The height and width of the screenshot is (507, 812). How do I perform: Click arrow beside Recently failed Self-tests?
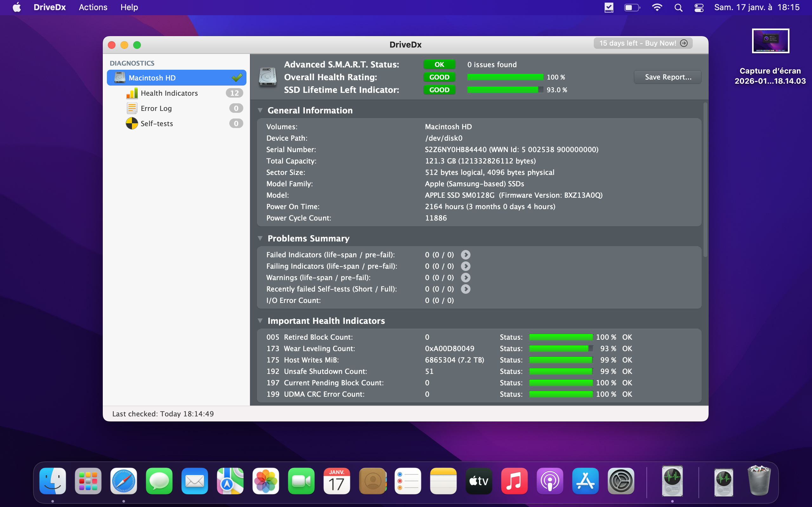tap(465, 289)
